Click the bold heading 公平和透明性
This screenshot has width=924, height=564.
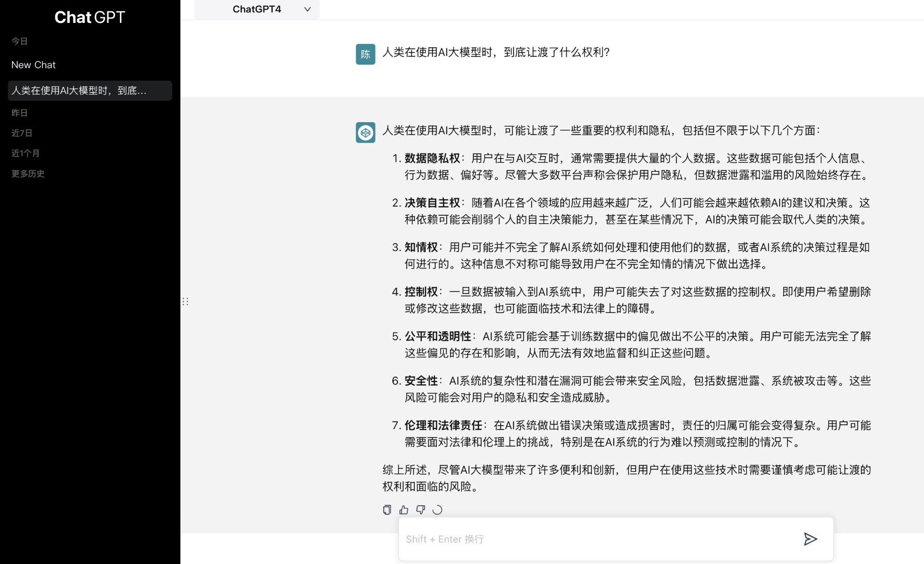coord(438,336)
